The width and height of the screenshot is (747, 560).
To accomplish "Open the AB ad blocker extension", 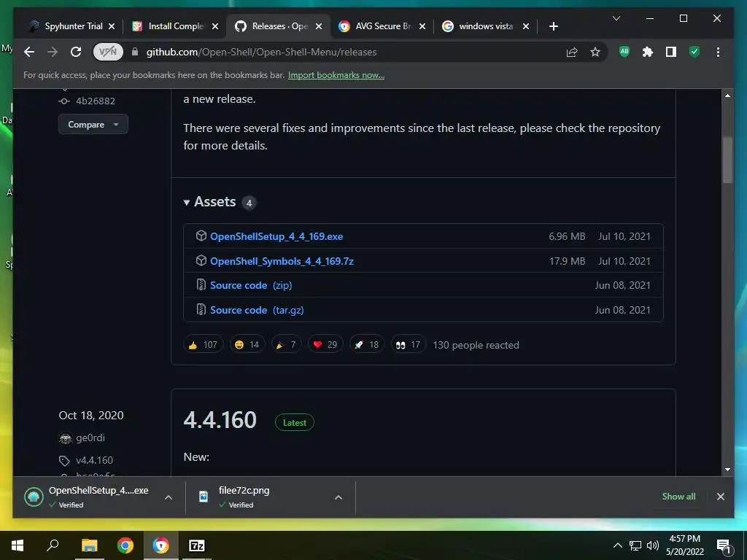I will 624,52.
